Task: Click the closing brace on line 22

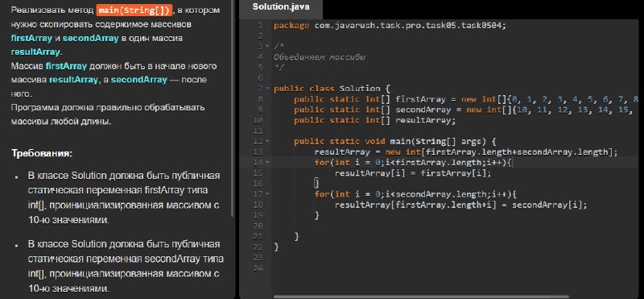Action: (x=276, y=247)
